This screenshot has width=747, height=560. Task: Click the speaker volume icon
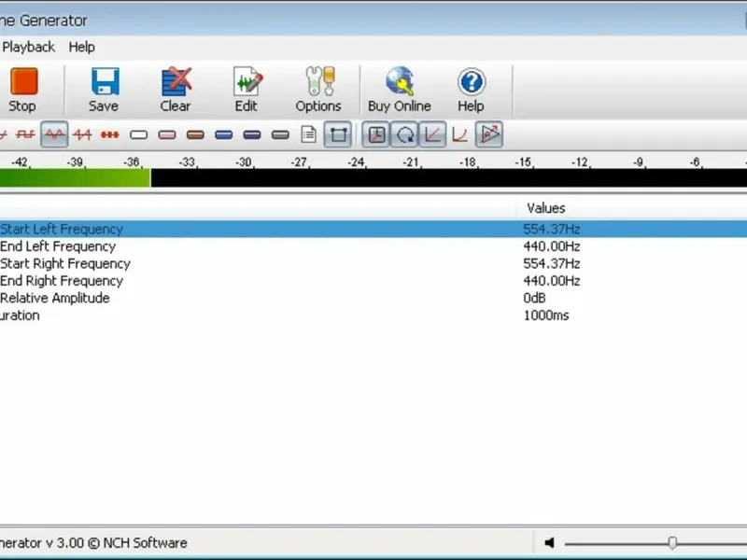tap(550, 542)
